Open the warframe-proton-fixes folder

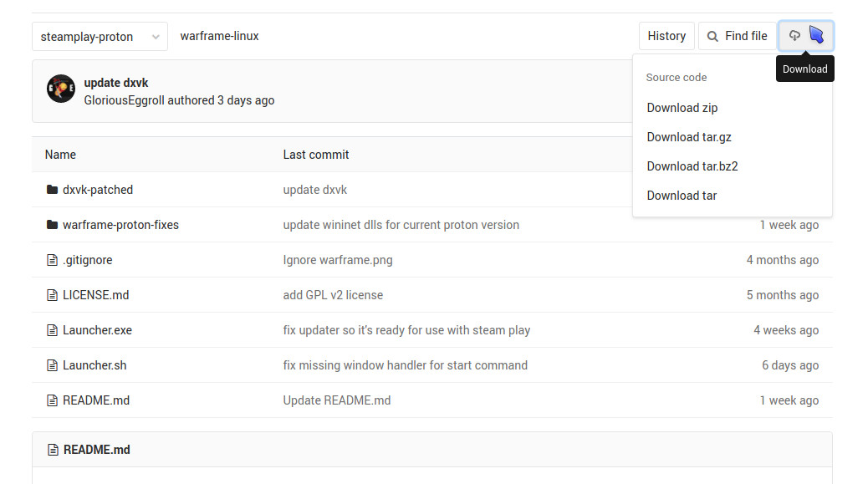pyautogui.click(x=120, y=225)
